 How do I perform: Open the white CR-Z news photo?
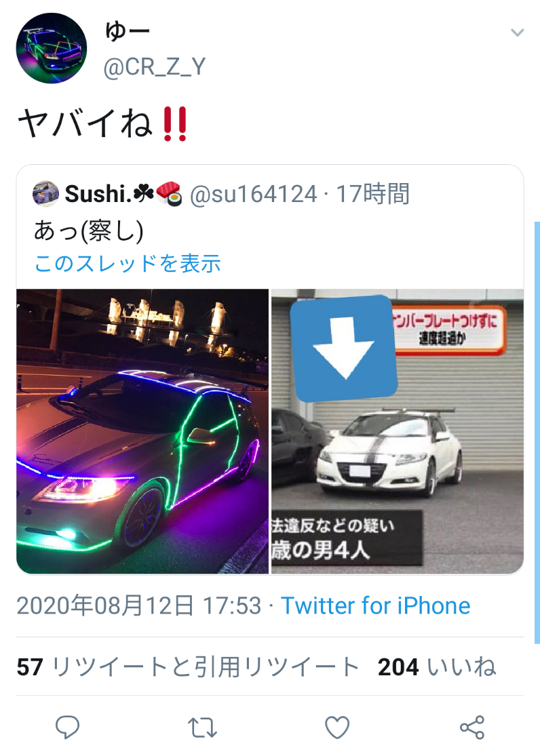(x=398, y=431)
